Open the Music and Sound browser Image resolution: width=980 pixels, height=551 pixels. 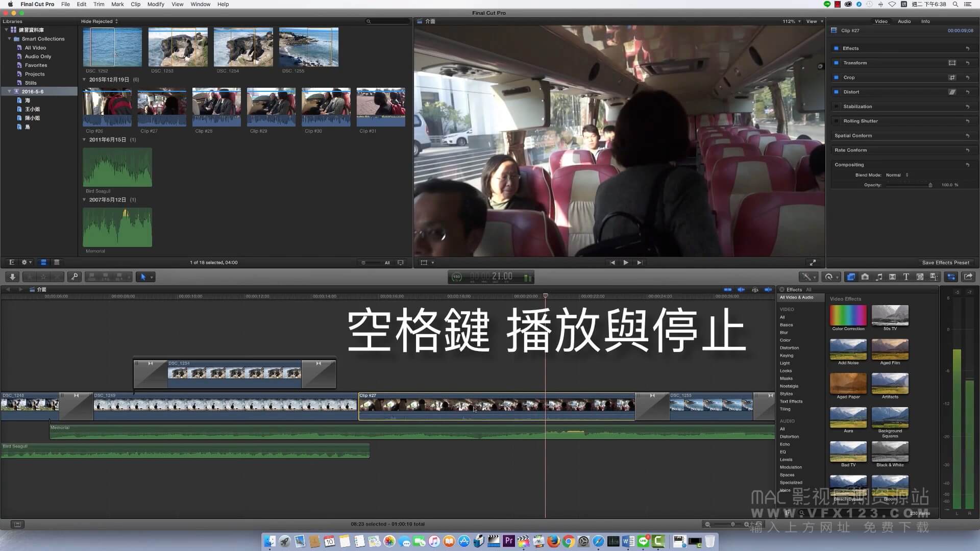pos(878,277)
